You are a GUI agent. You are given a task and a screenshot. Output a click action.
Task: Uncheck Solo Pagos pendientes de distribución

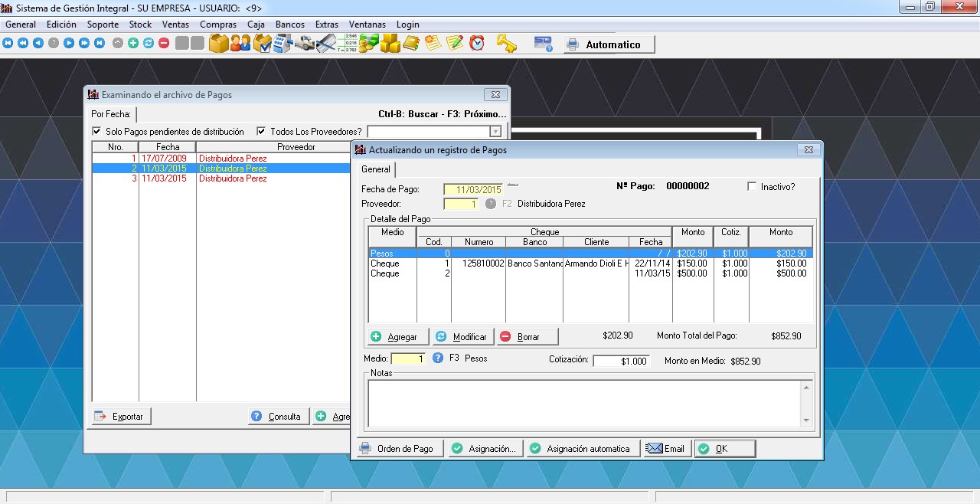click(x=96, y=132)
